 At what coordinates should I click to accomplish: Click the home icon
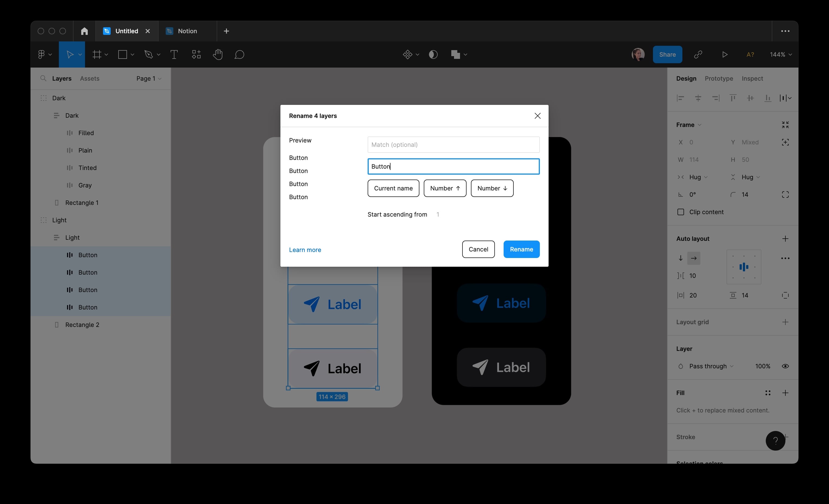(x=84, y=31)
